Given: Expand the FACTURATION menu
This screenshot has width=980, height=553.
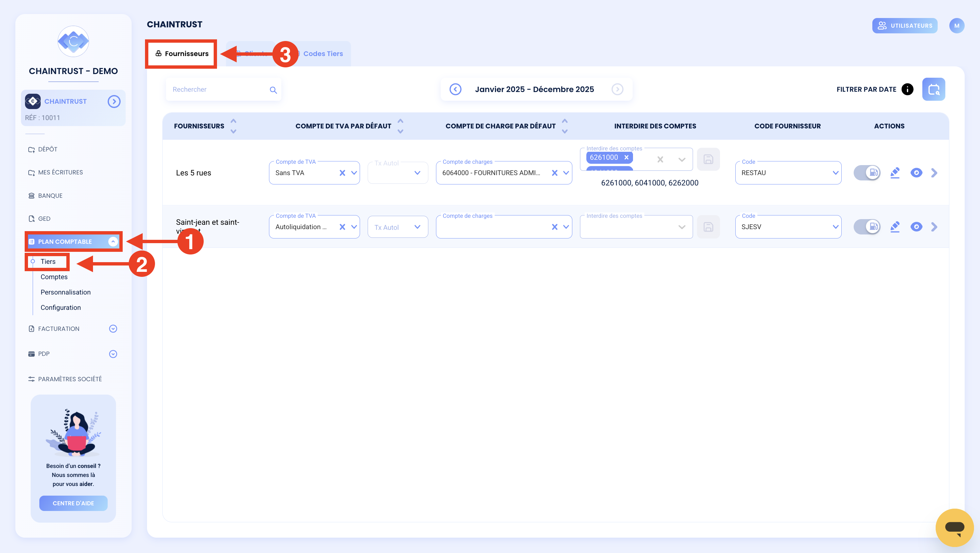Looking at the screenshot, I should 113,329.
